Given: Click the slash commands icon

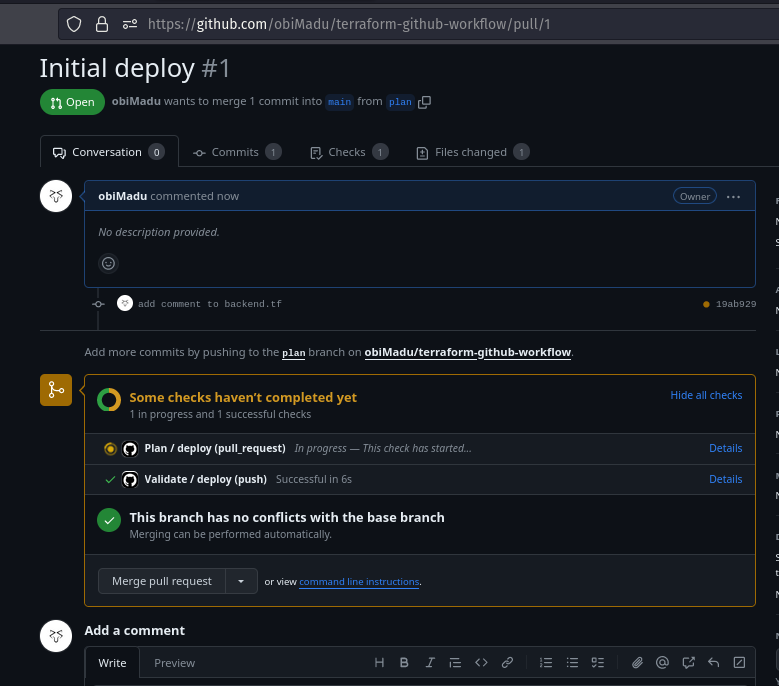Looking at the screenshot, I should [x=739, y=662].
